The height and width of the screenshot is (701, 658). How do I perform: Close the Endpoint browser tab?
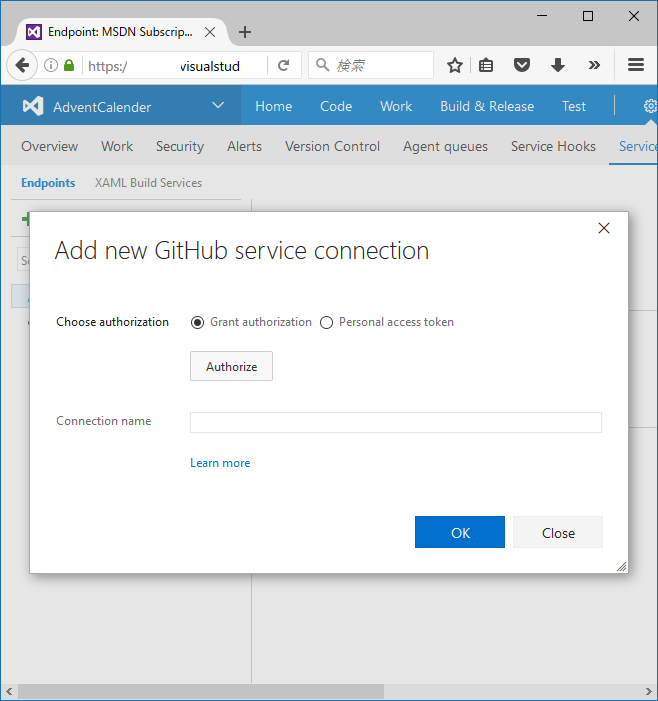(210, 32)
